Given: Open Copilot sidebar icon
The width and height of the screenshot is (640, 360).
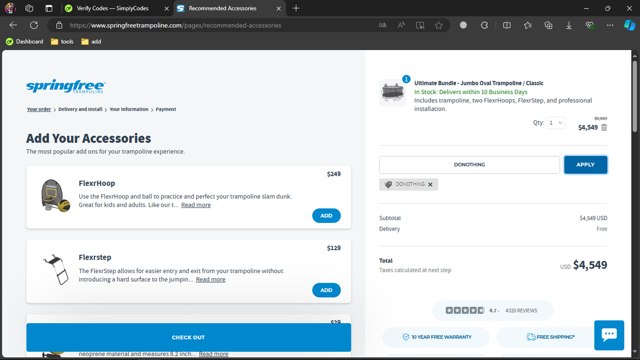Looking at the screenshot, I should [629, 25].
